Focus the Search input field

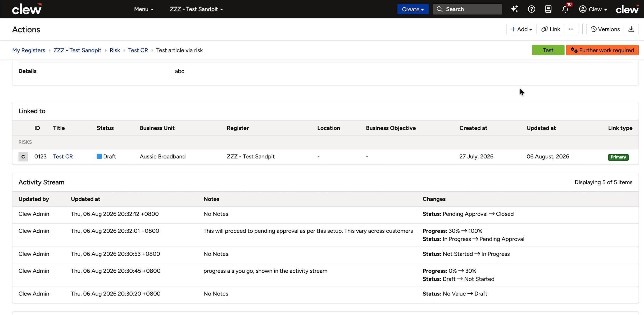pos(467,9)
